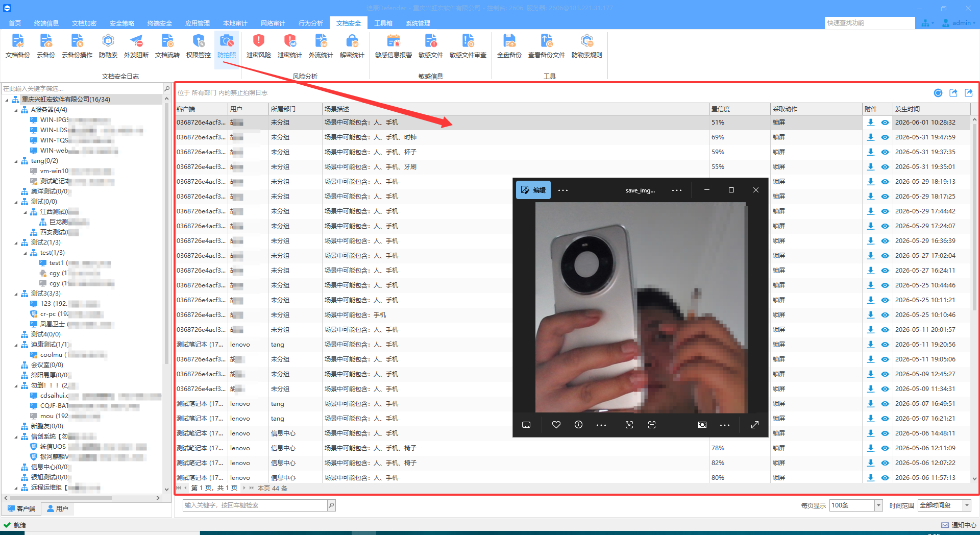The width and height of the screenshot is (980, 535).
Task: Collapse the 迪康测试(1/1) tree group
Action: (16, 345)
